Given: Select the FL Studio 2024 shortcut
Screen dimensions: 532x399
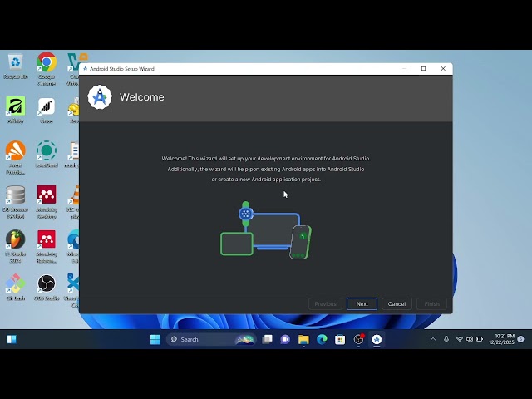Looking at the screenshot, I should click(15, 247).
